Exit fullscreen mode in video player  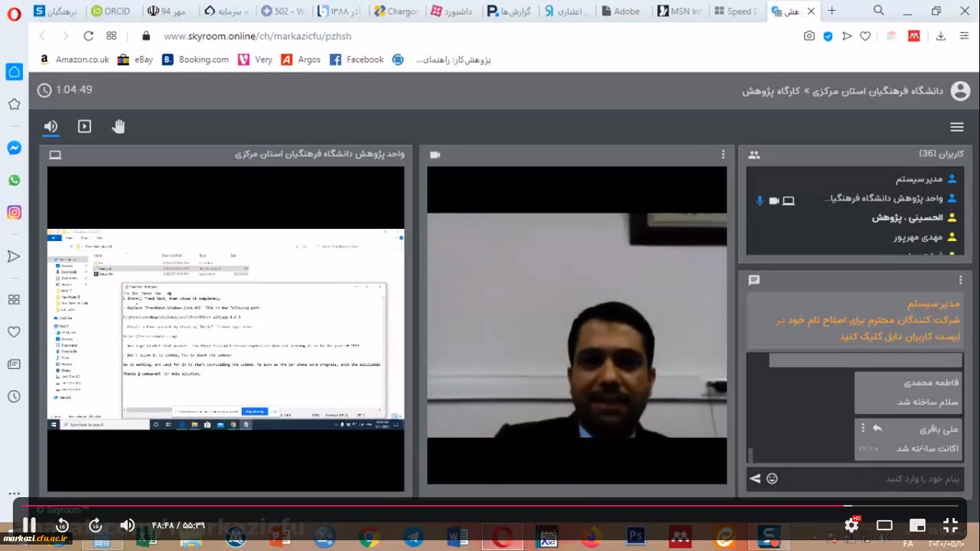pyautogui.click(x=950, y=525)
